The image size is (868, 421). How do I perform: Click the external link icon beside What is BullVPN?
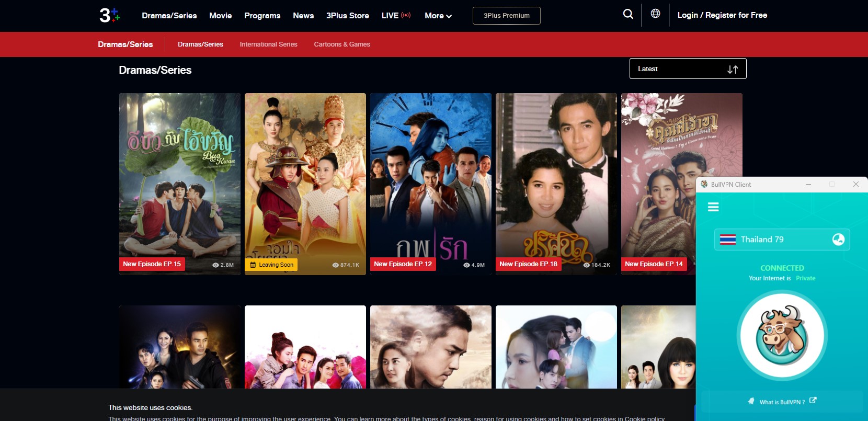813,401
